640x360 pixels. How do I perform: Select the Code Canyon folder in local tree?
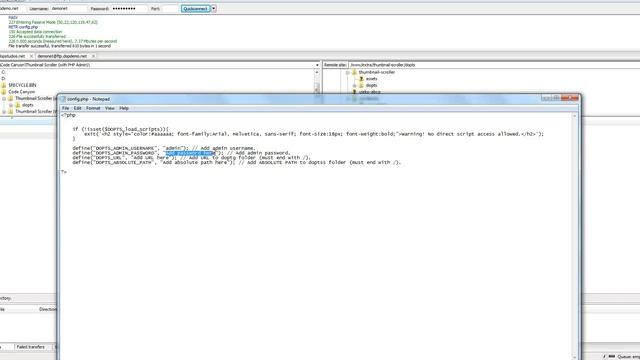click(x=22, y=92)
